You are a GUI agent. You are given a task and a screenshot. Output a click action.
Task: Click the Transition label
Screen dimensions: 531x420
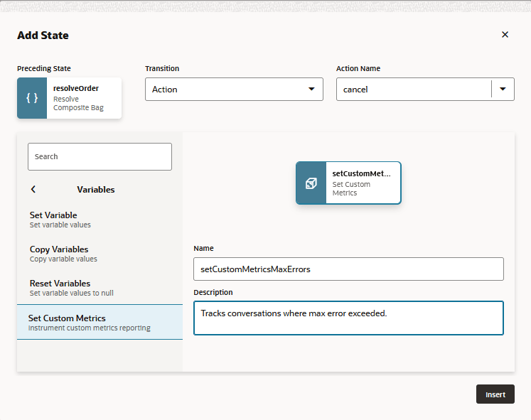pos(162,68)
